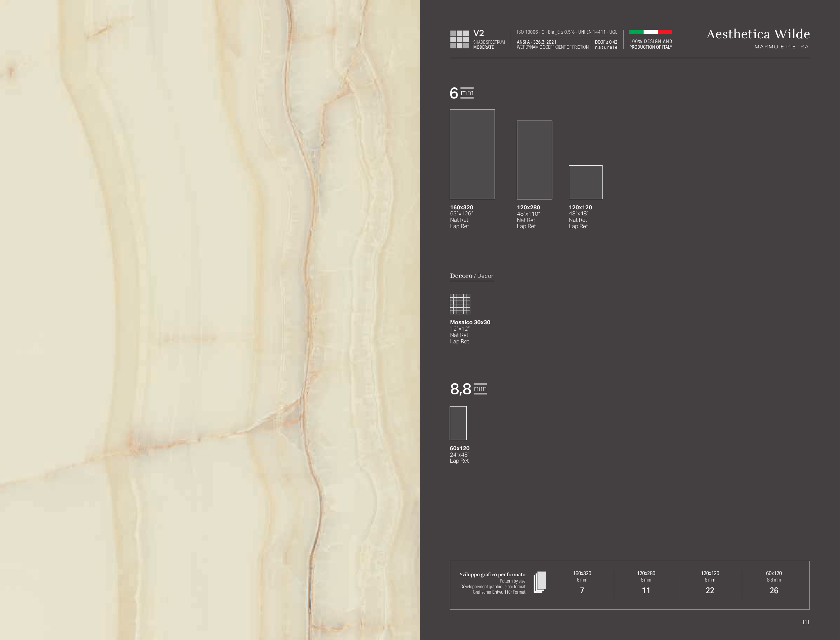Click pattern count 22 for 120x120
Viewport: 840px width, 640px height.
point(710,591)
